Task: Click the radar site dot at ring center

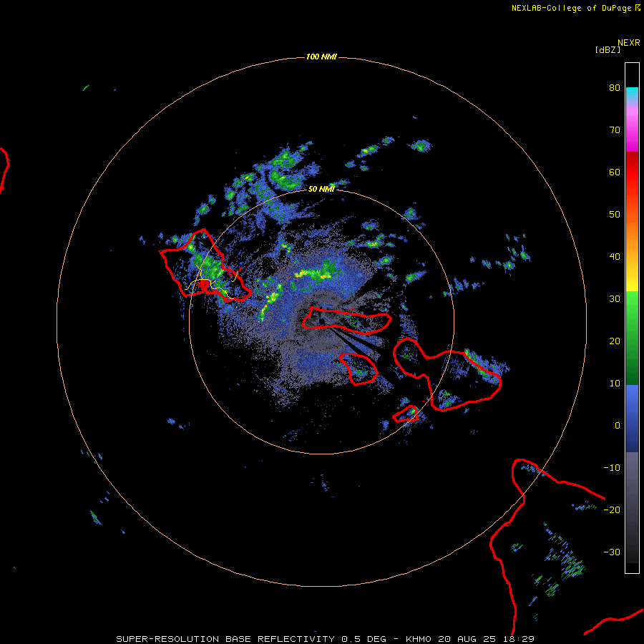Action: tap(321, 321)
